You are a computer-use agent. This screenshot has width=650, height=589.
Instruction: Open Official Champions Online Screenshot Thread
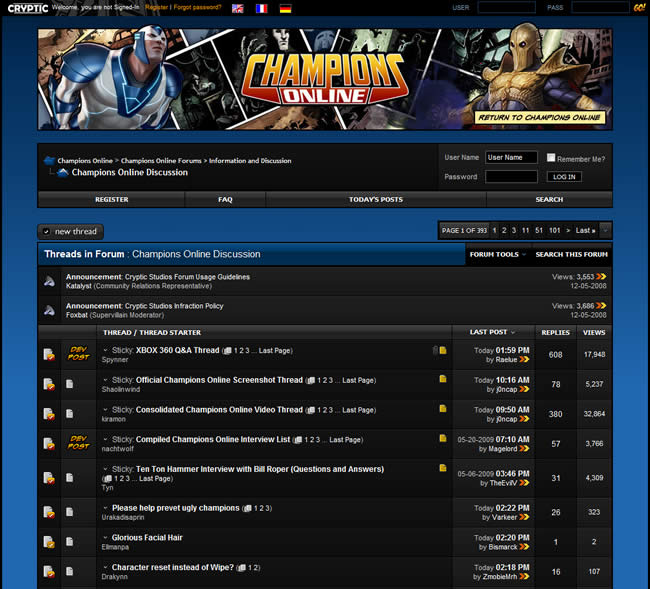click(x=219, y=380)
